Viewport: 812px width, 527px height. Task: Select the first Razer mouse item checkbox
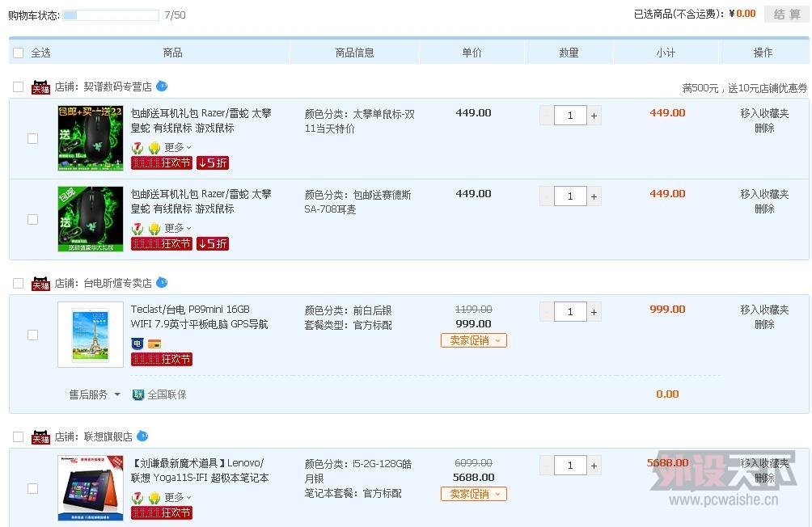coord(32,139)
